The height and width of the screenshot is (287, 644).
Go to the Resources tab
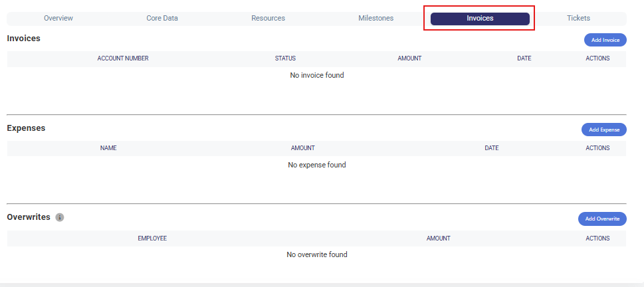(268, 18)
